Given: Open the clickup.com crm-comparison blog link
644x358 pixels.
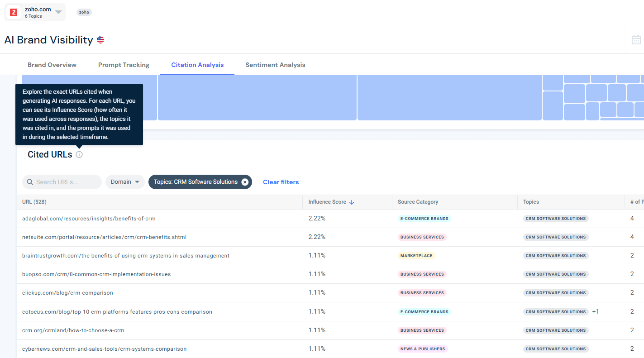Looking at the screenshot, I should coord(67,292).
